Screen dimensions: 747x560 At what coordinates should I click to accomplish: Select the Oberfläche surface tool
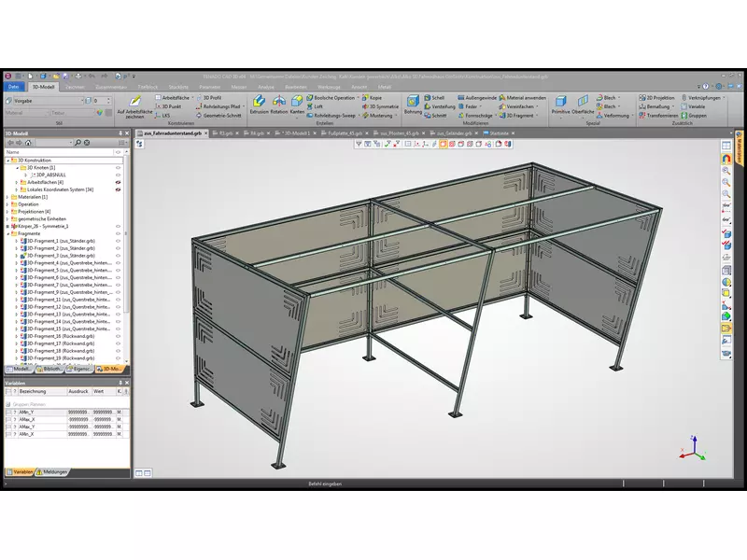point(584,105)
